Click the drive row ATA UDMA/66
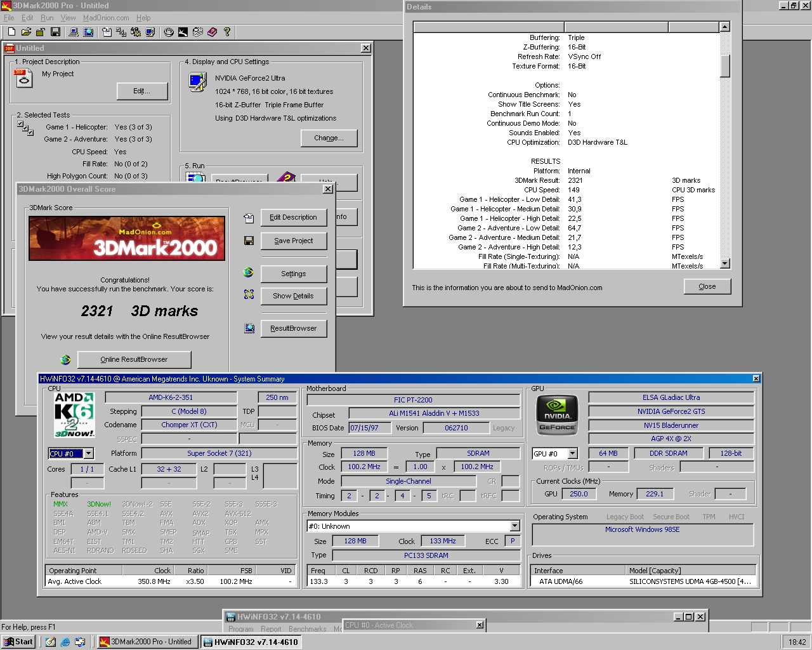 tap(644, 581)
